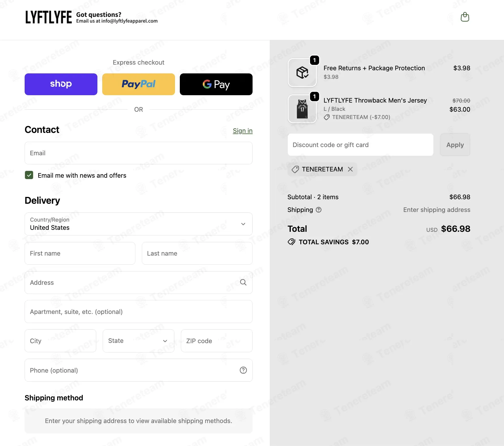Open shipping info help icon
The image size is (504, 446).
pyautogui.click(x=319, y=210)
